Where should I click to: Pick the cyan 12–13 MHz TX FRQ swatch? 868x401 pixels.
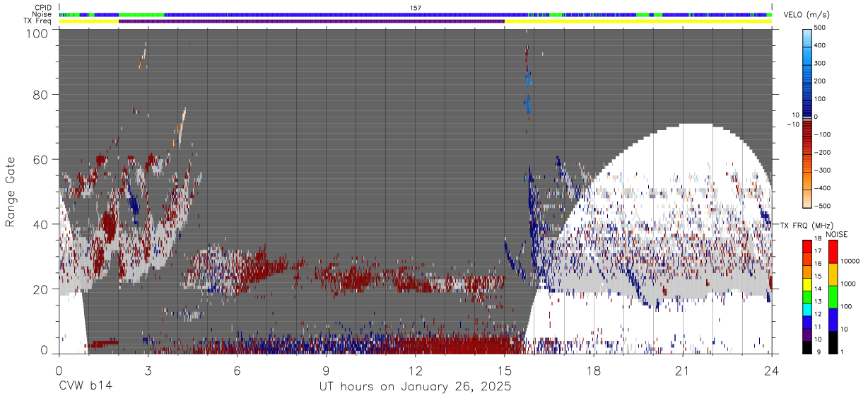pyautogui.click(x=807, y=309)
